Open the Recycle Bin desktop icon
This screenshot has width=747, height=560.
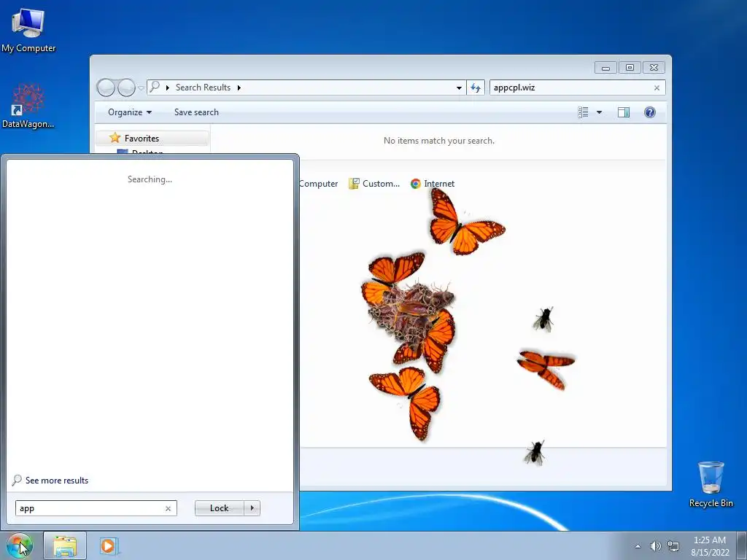tap(711, 484)
